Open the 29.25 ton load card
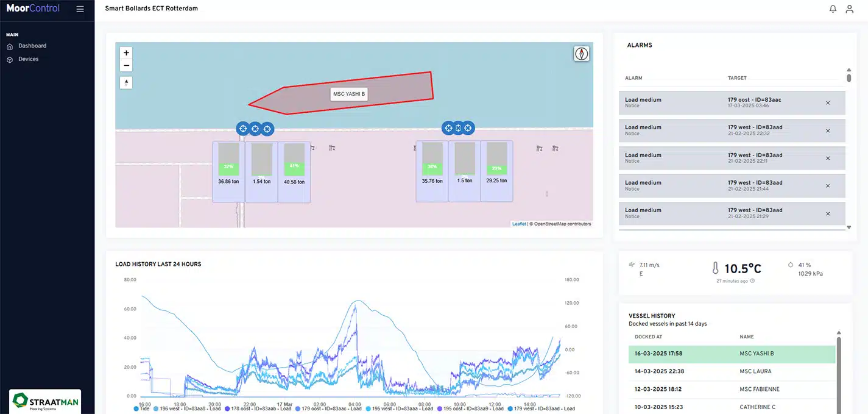This screenshot has width=868, height=414. pos(496,171)
